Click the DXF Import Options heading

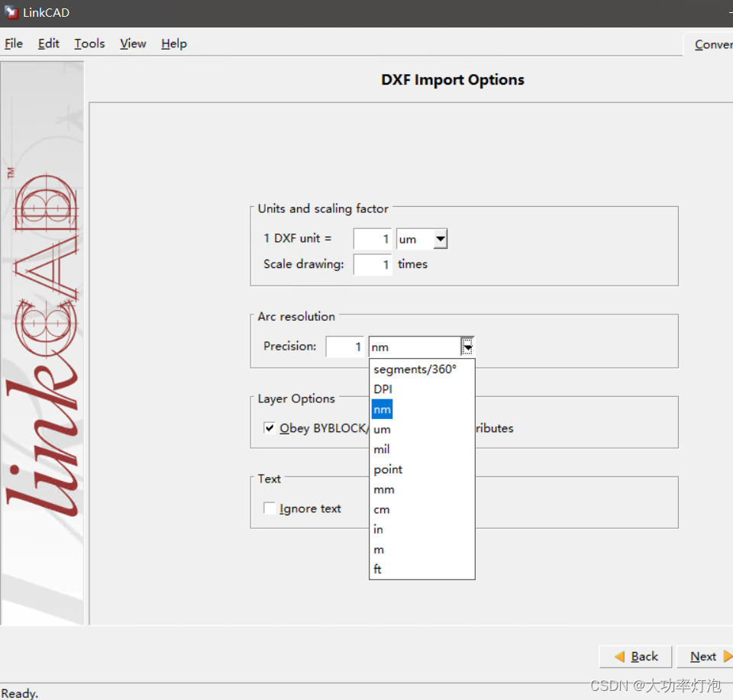click(453, 80)
